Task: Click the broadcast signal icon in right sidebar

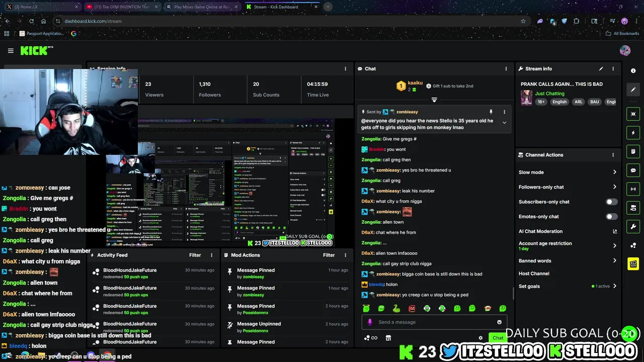Action: pyautogui.click(x=633, y=189)
